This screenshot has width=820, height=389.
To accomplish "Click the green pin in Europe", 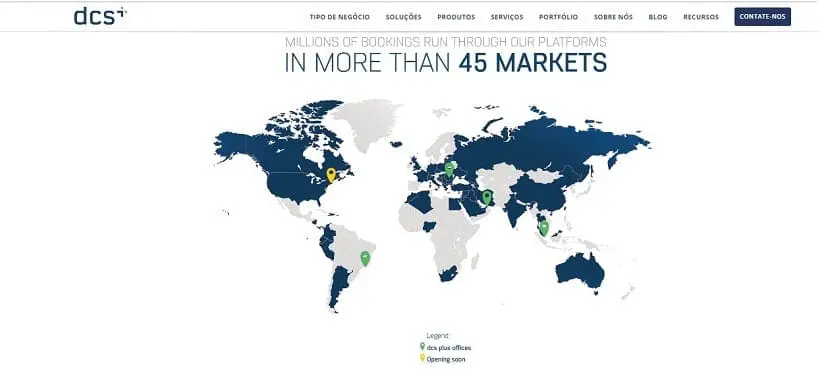I will pyautogui.click(x=449, y=169).
